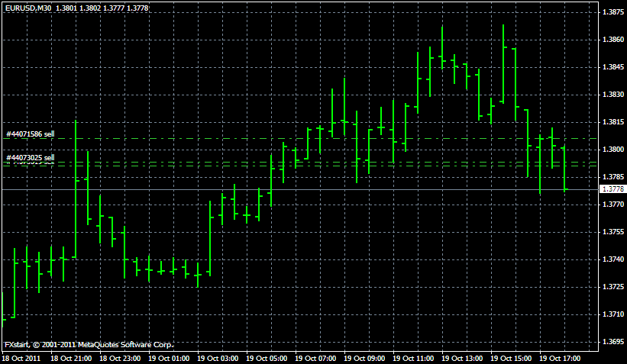The width and height of the screenshot is (627, 364).
Task: Click the 19 Oct 15:00 time label
Action: pos(511,359)
